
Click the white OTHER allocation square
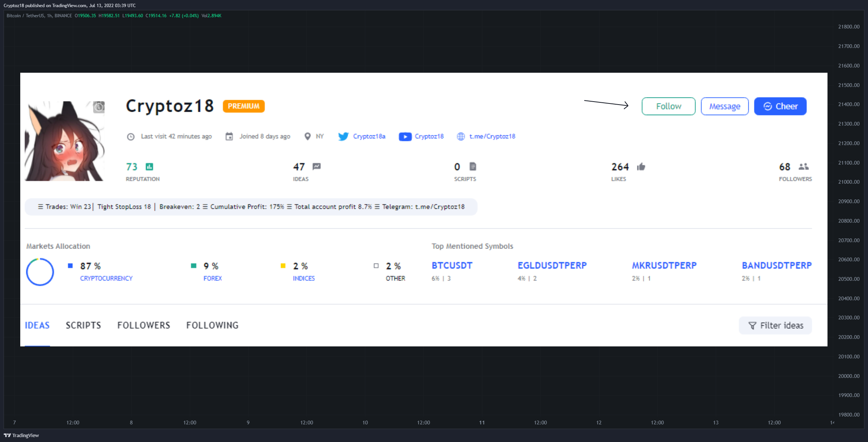click(x=376, y=266)
